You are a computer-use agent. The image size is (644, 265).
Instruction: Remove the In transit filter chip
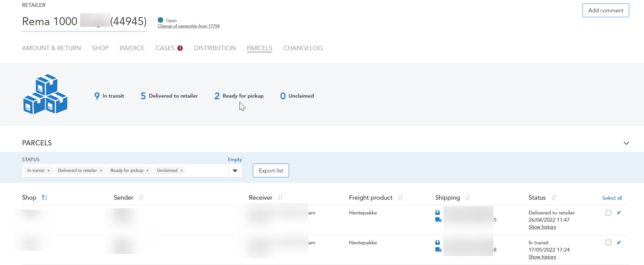pyautogui.click(x=48, y=170)
